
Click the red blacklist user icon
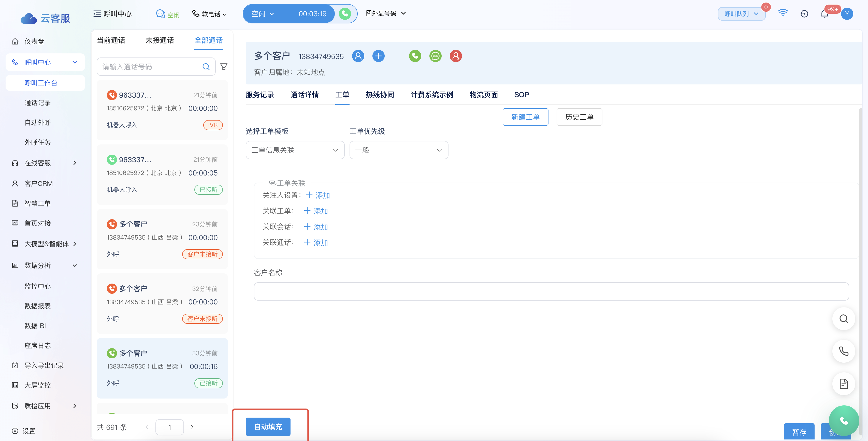pos(456,56)
